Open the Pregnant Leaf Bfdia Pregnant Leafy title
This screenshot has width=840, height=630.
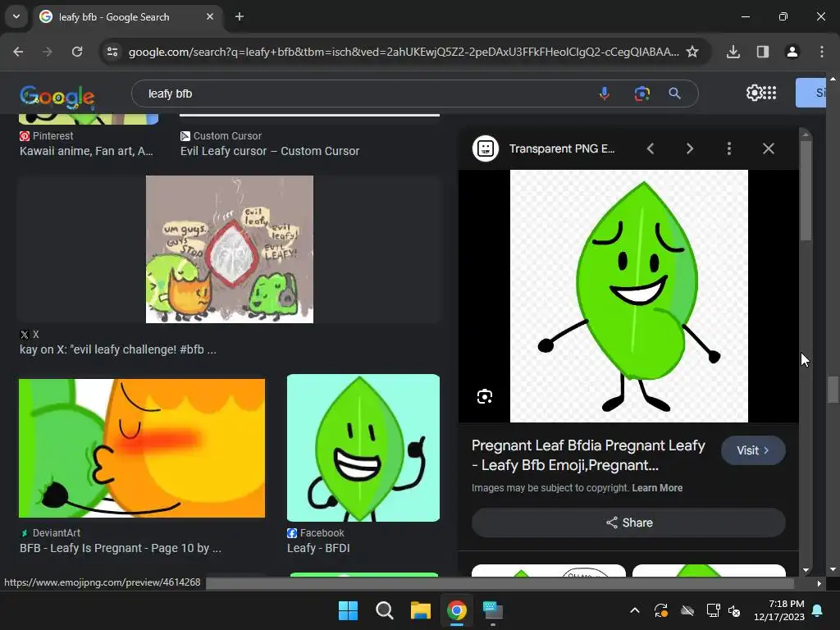coord(588,455)
